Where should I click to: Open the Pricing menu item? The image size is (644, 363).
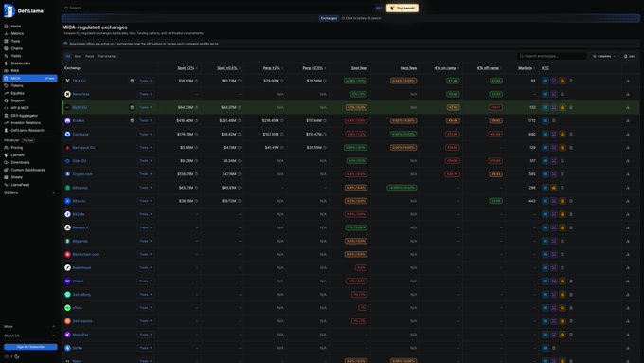(x=17, y=147)
